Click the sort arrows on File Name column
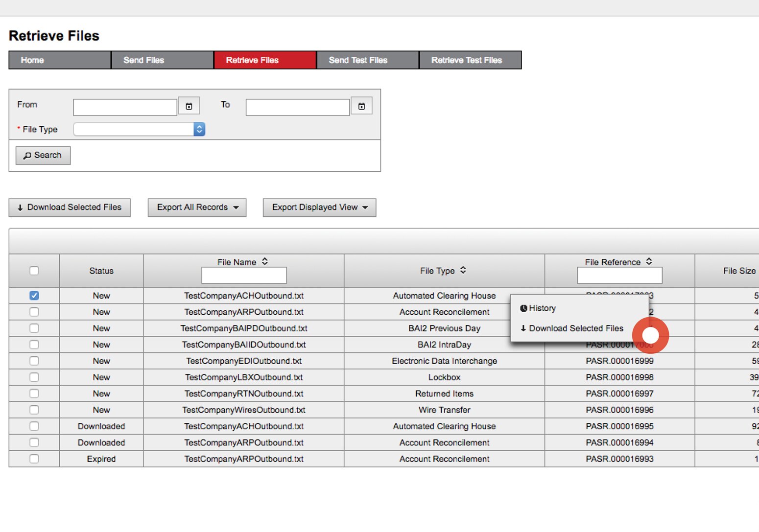Screen dimensions: 759x532 tap(264, 262)
